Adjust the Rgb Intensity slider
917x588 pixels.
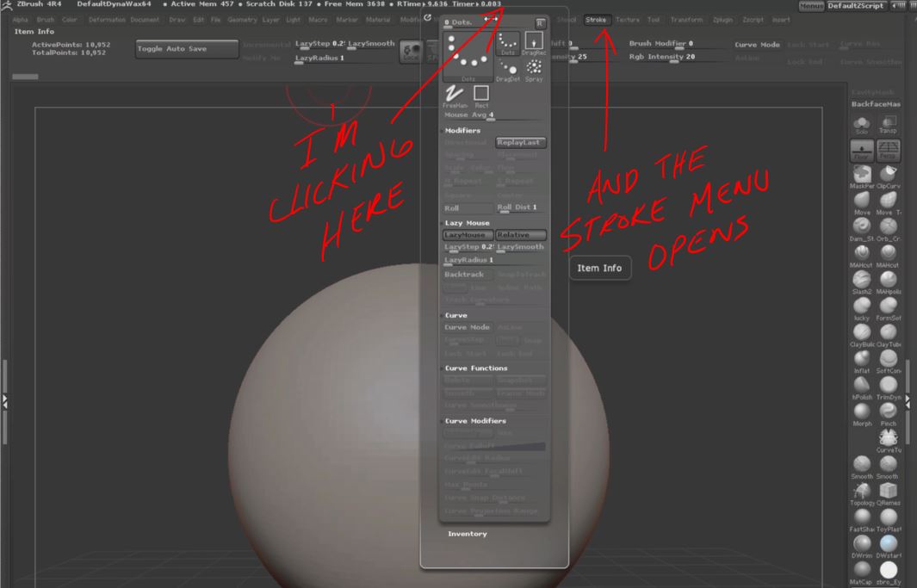click(675, 58)
